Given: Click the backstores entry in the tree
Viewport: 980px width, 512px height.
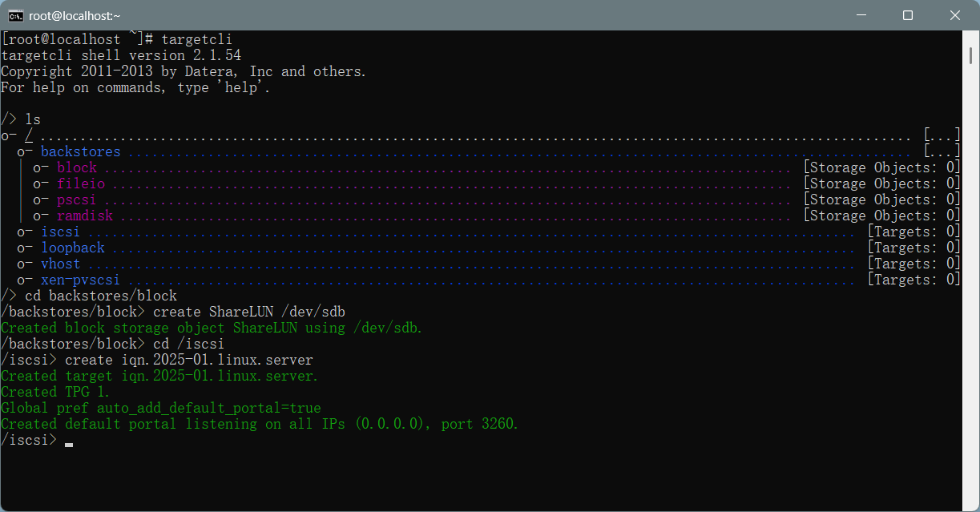Looking at the screenshot, I should 80,151.
